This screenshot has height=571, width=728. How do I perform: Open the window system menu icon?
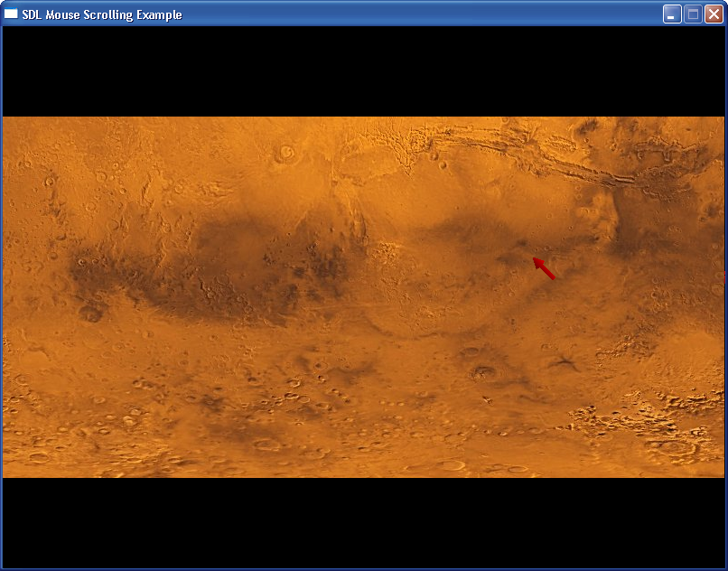click(x=11, y=14)
